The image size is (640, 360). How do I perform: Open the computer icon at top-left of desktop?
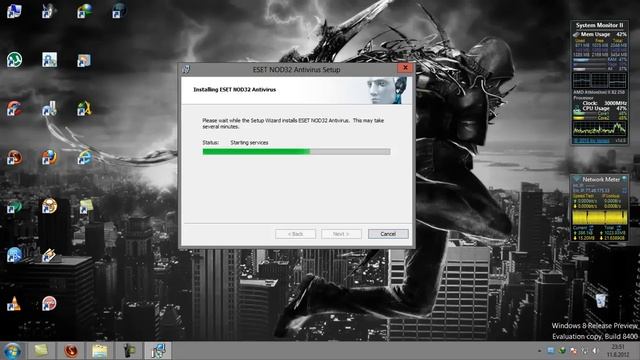[14, 11]
